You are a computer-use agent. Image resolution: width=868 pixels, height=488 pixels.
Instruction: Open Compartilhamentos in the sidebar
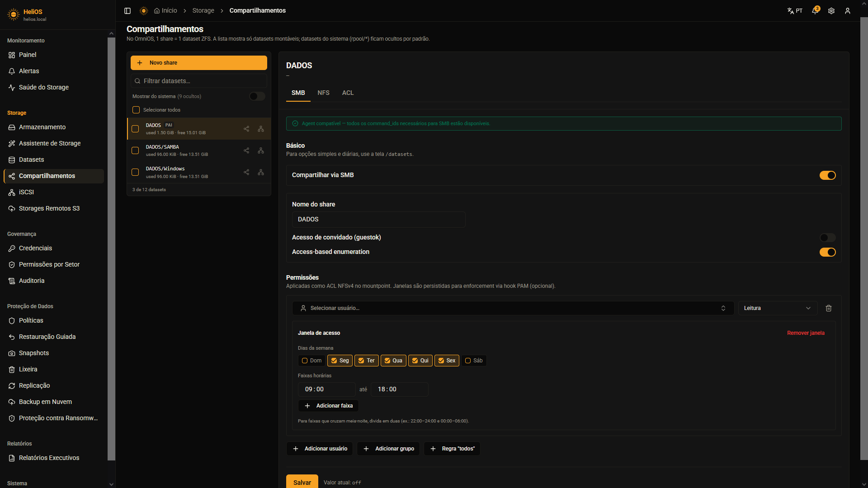tap(53, 176)
